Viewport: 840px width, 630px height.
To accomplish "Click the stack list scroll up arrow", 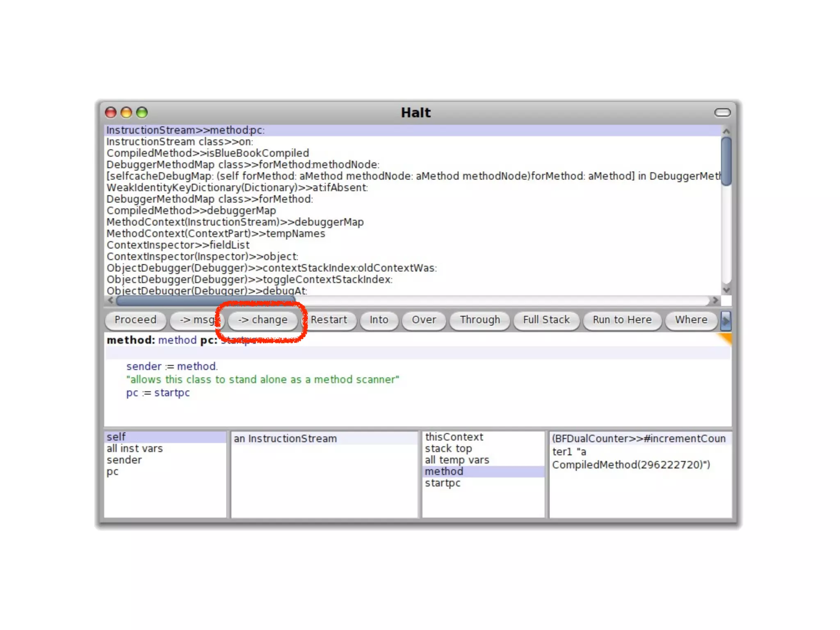I will [726, 131].
